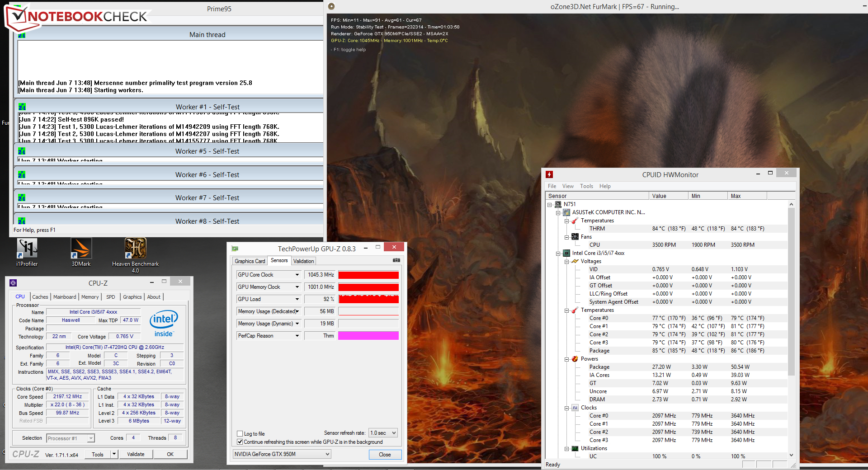Click the ASUSTeK motherboard icon
The height and width of the screenshot is (470, 868).
click(566, 212)
